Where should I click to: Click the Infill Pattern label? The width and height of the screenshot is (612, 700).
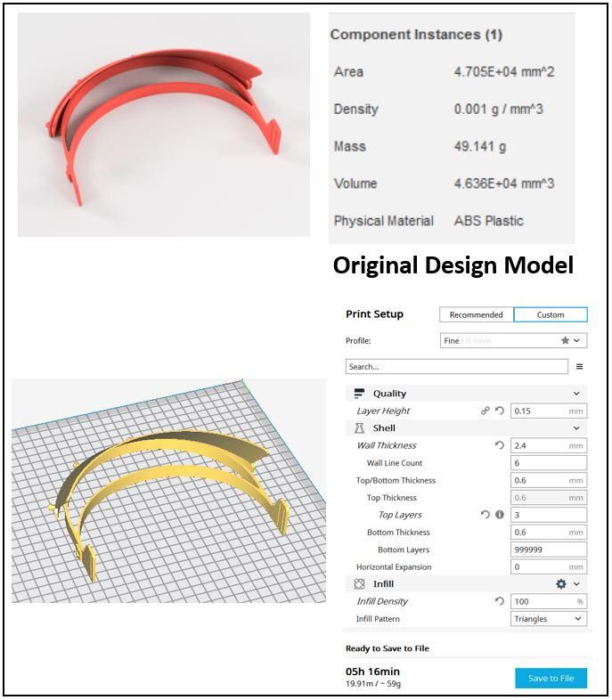coord(378,619)
